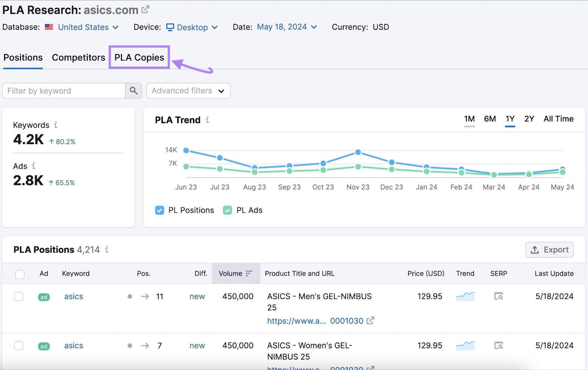Uncheck the PL Positions checkbox
This screenshot has width=588, height=370.
click(159, 210)
